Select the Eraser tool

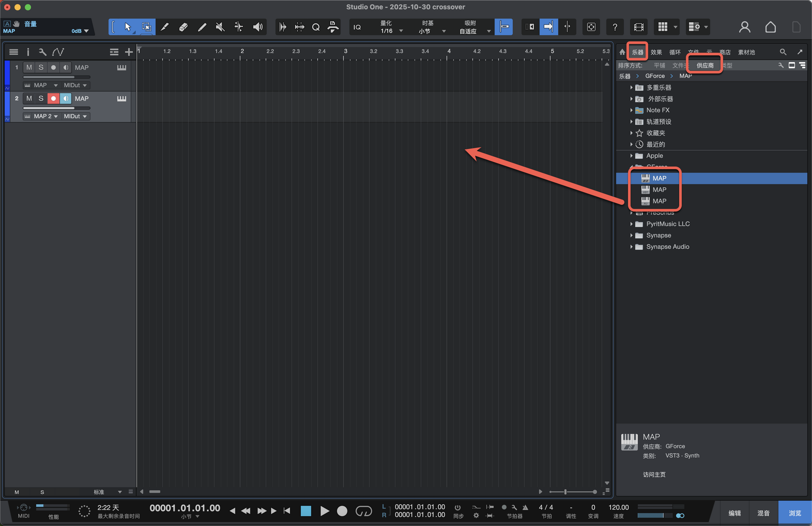pyautogui.click(x=183, y=27)
